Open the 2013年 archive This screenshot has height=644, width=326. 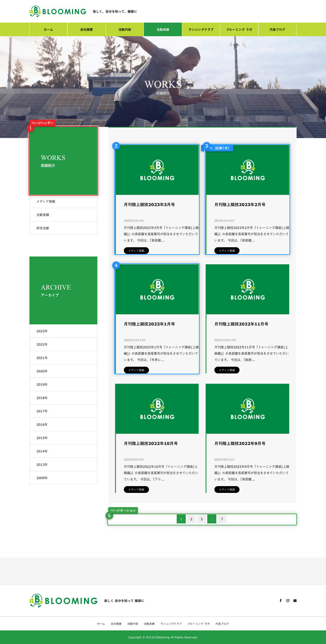click(x=63, y=464)
